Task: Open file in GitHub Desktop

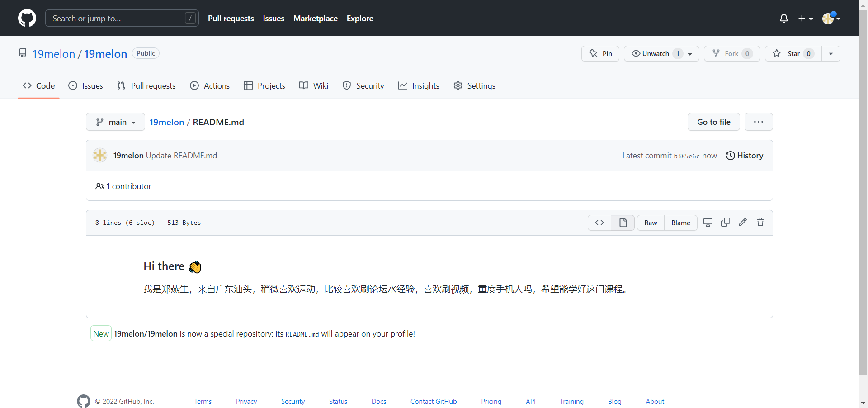Action: (708, 222)
